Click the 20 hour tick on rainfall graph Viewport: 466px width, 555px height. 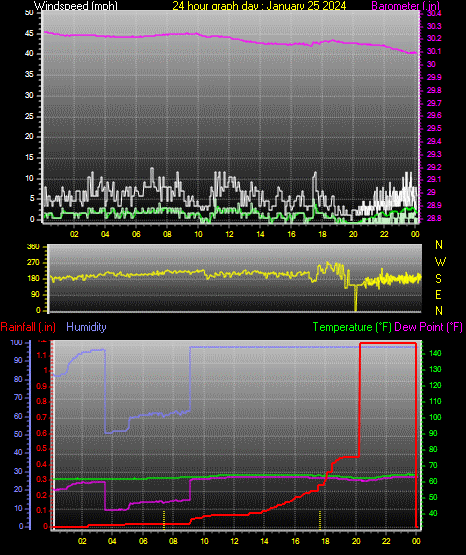click(x=356, y=541)
